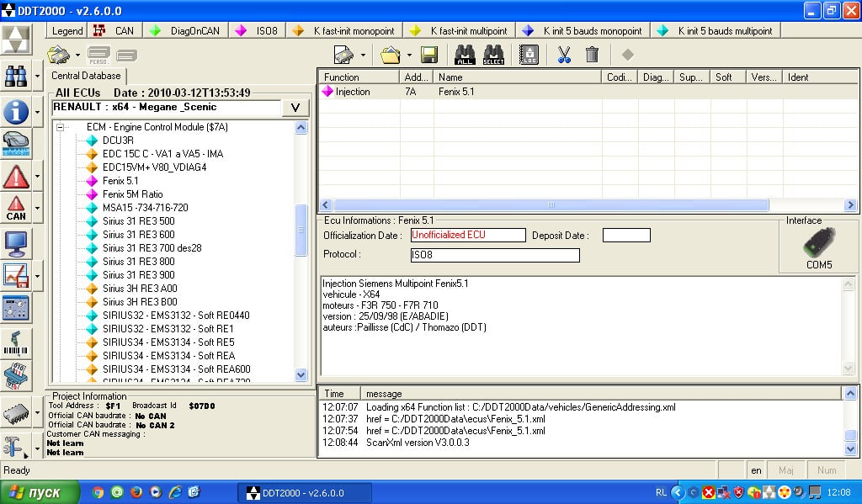Screen dimensions: 862x504
Task: Click the barcode scanner icon in sidebar
Action: click(16, 343)
